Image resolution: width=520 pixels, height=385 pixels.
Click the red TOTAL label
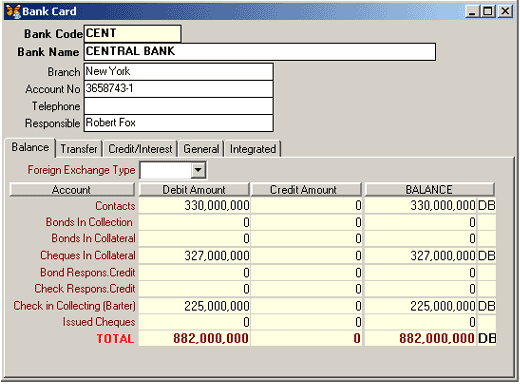tap(115, 338)
